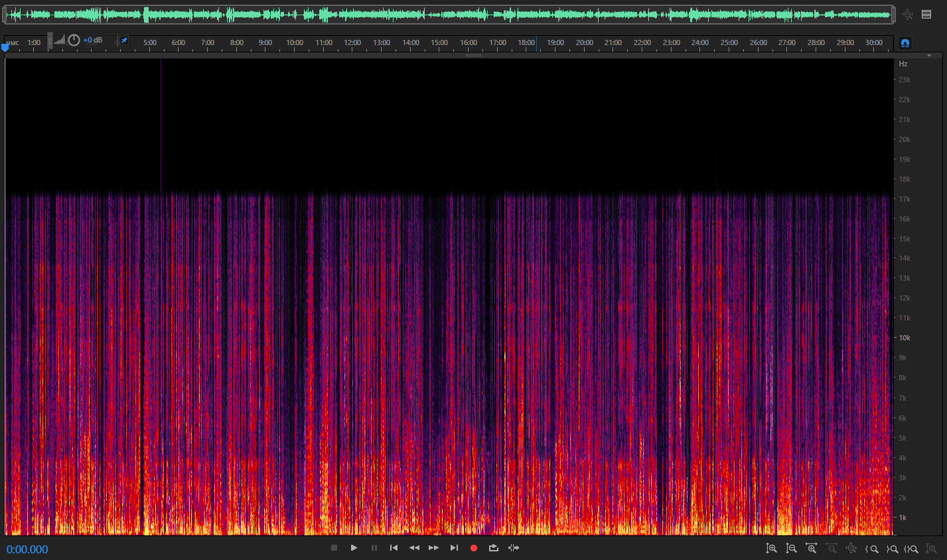Click the HUD gain knob at +0 dB
The height and width of the screenshot is (560, 947).
point(74,40)
